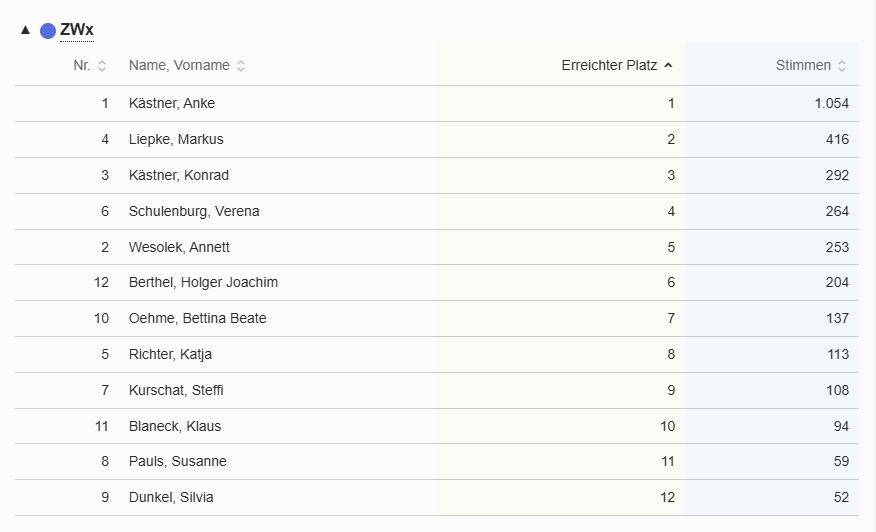Select the Dunkel, Silvia row
Screen dimensions: 876x532
point(437,497)
